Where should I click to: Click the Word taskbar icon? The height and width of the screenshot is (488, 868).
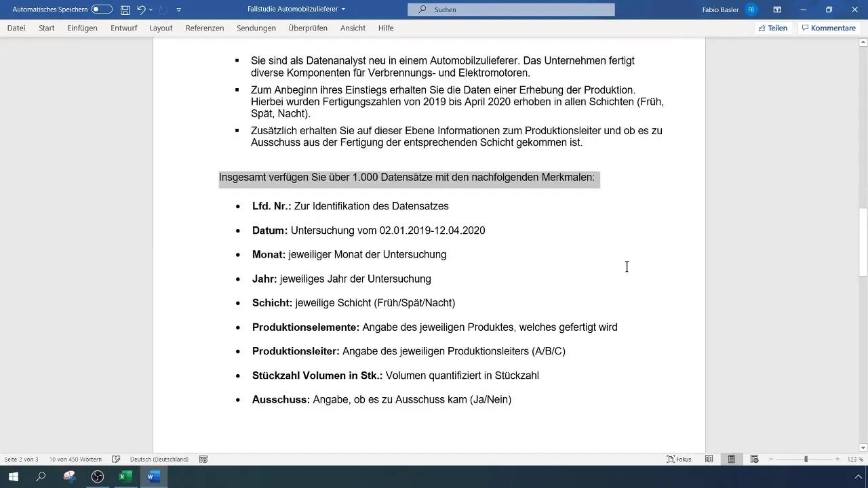pos(154,476)
